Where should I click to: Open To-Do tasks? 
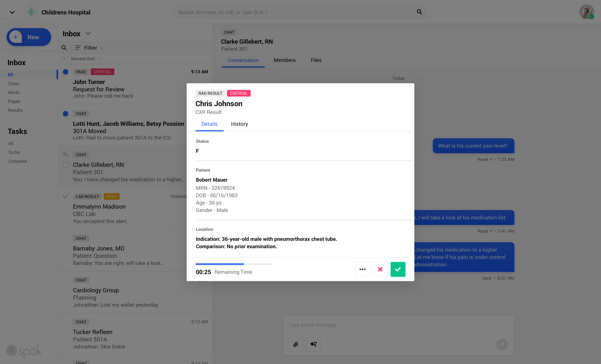point(14,152)
